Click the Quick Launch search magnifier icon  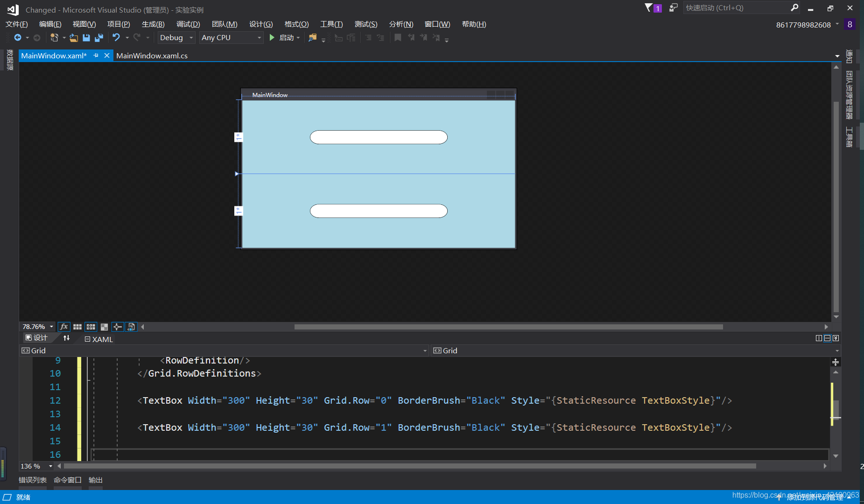794,7
